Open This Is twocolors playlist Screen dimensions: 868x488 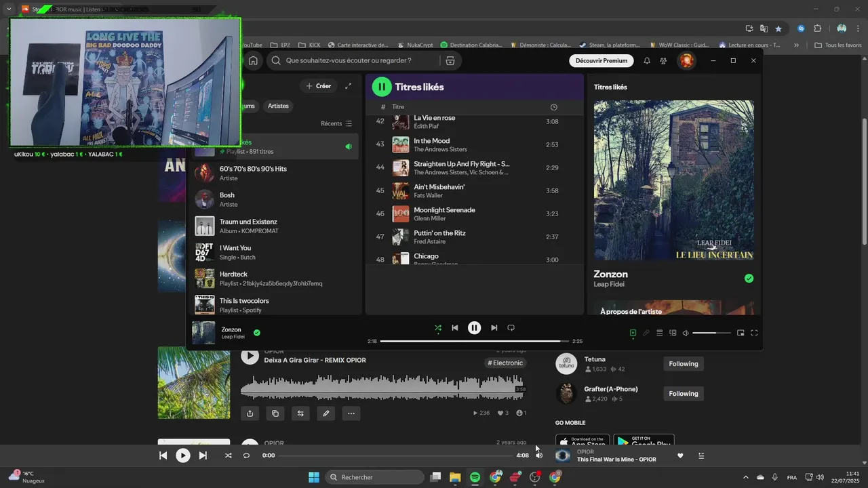coord(273,305)
